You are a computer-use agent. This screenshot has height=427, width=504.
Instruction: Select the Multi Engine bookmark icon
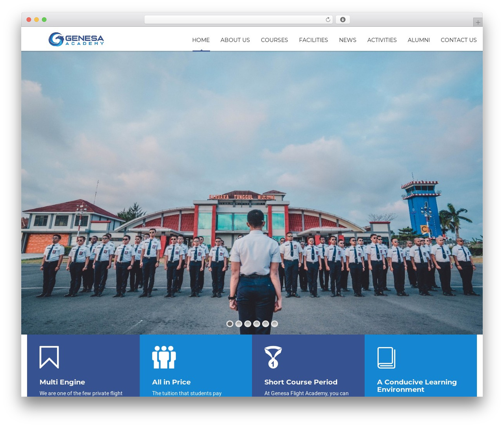[x=49, y=357]
